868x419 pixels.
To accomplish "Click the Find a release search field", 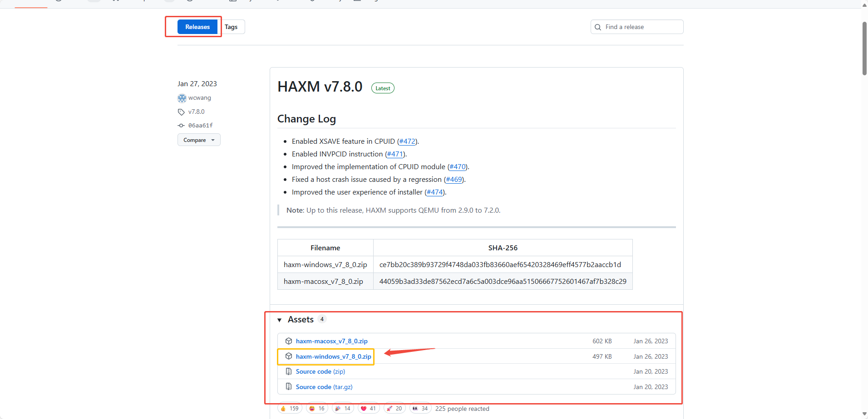I will (637, 27).
